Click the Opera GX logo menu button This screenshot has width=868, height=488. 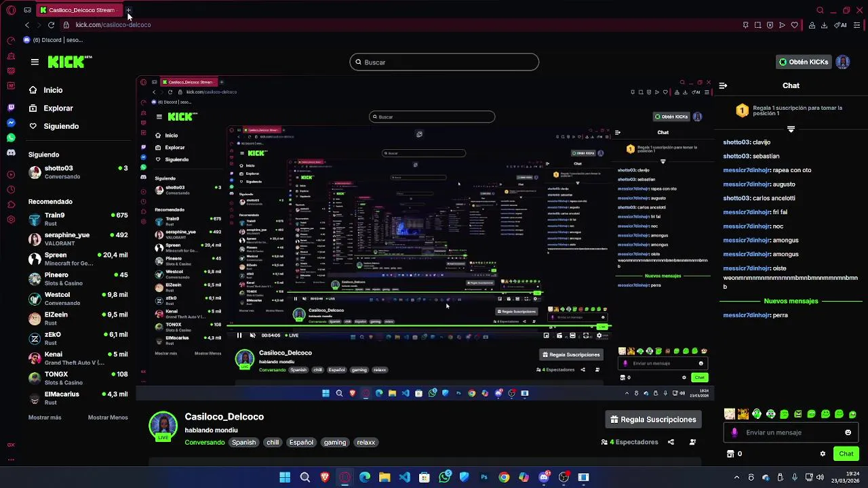[x=11, y=10]
